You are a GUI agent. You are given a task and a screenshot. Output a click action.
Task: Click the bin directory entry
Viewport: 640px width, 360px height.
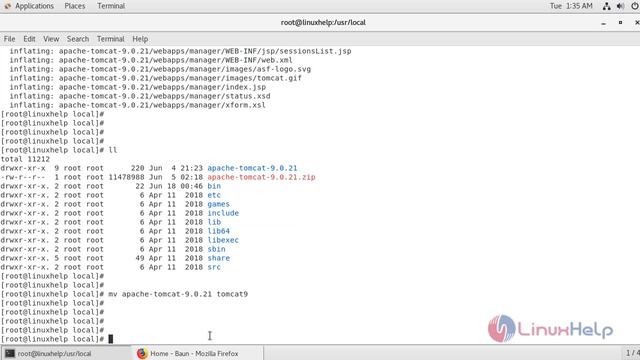(x=214, y=186)
